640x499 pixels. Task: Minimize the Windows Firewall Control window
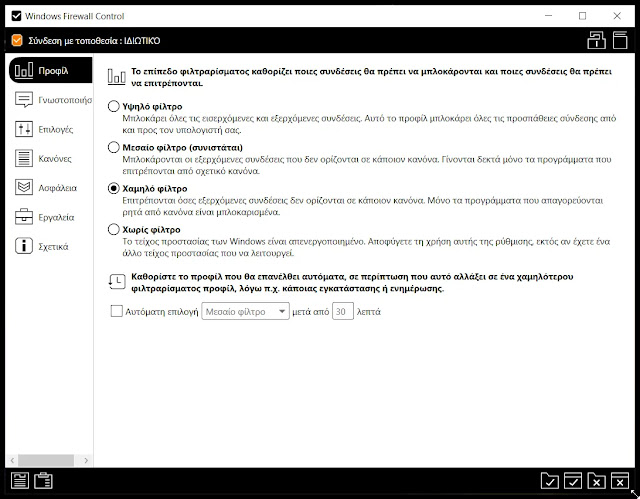coord(549,16)
